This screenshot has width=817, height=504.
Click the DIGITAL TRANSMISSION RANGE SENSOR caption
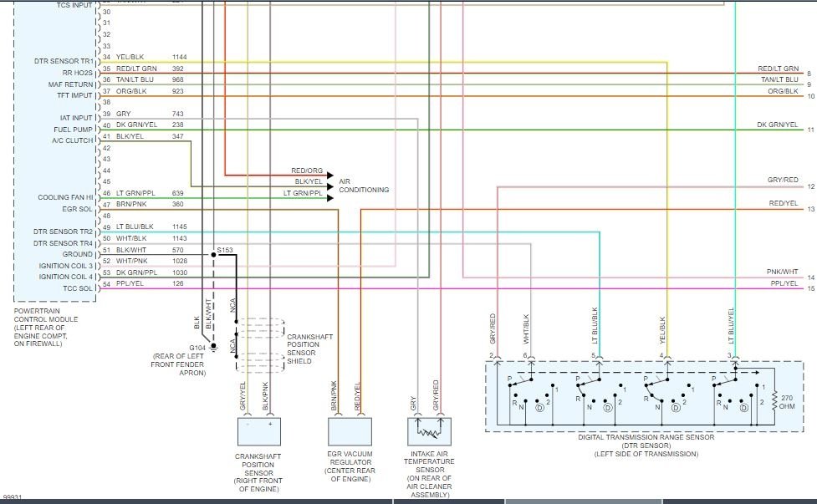[x=646, y=437]
